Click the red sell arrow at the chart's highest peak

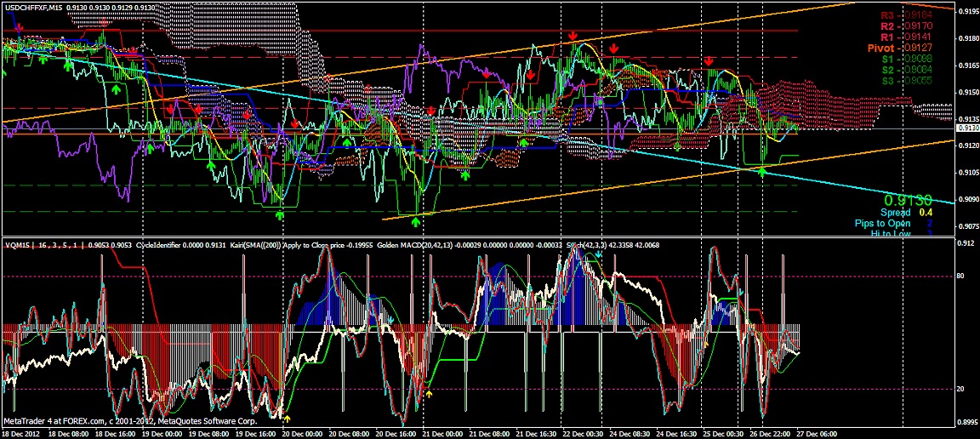tap(573, 36)
